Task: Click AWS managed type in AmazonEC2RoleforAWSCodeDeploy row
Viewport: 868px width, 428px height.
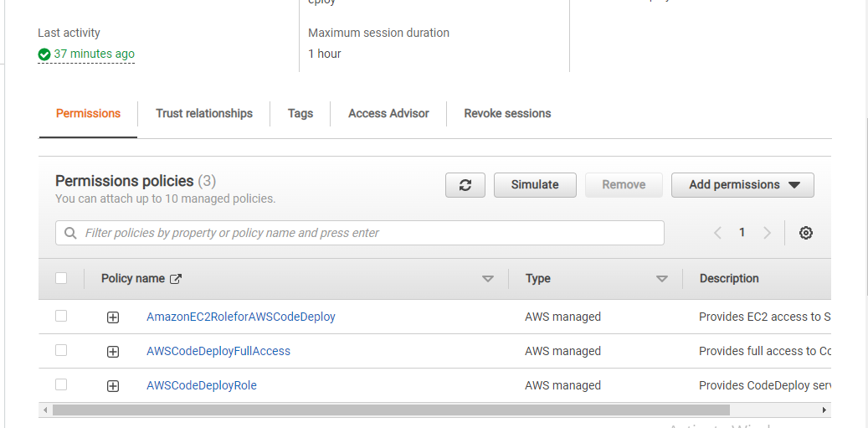Action: pos(562,317)
